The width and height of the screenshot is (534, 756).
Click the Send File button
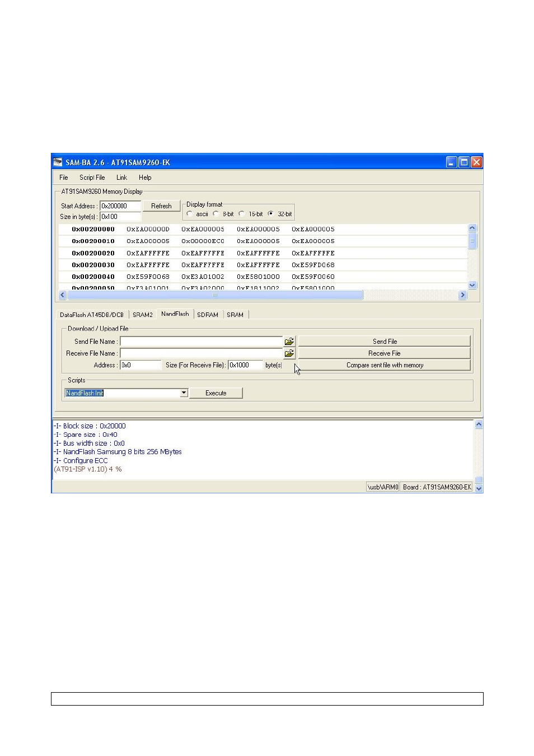(385, 342)
